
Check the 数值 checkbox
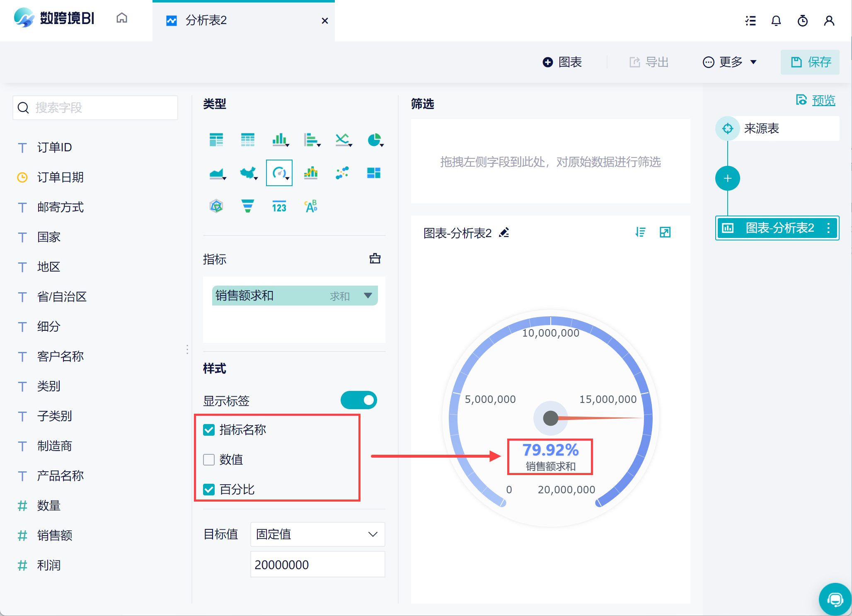coord(209,459)
